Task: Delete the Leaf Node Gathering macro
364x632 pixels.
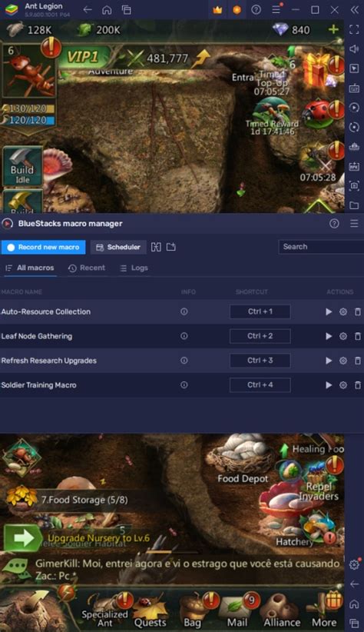Action: [x=358, y=336]
